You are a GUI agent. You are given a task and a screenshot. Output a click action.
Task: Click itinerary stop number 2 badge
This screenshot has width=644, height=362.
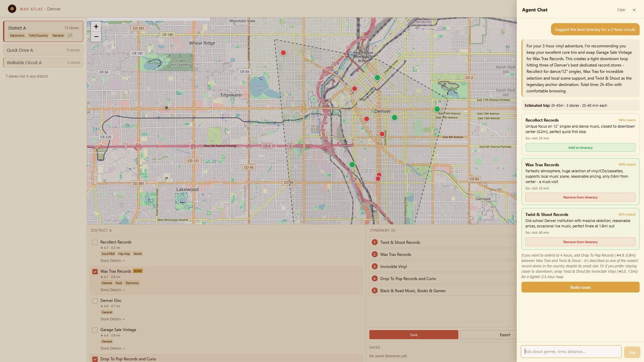[375, 254]
